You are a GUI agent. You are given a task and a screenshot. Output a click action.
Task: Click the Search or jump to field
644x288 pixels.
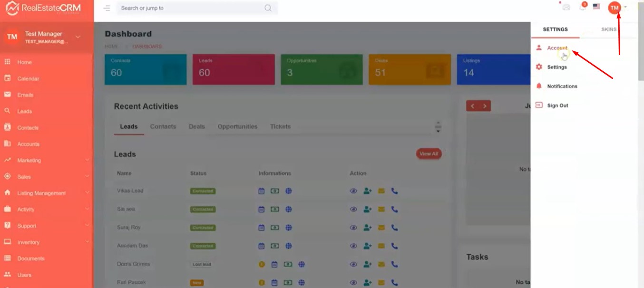(x=190, y=8)
